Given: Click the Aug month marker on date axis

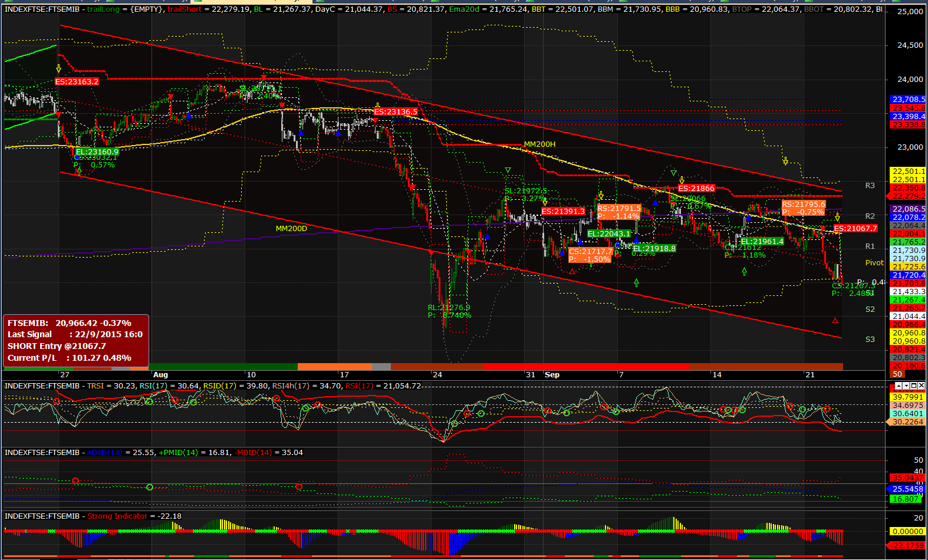Looking at the screenshot, I should [x=160, y=375].
